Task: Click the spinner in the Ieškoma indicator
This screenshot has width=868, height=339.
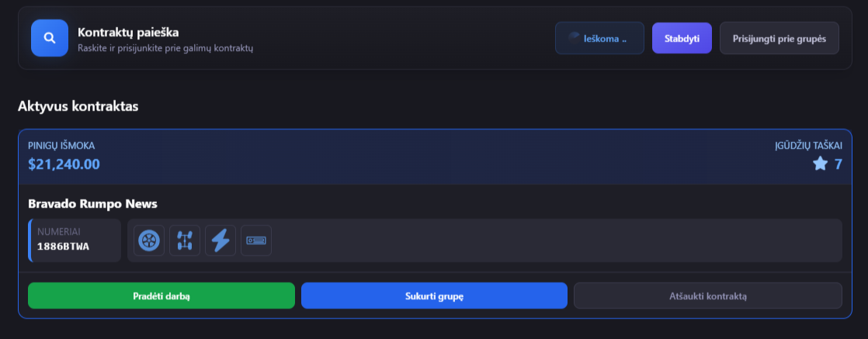Action: click(x=575, y=38)
